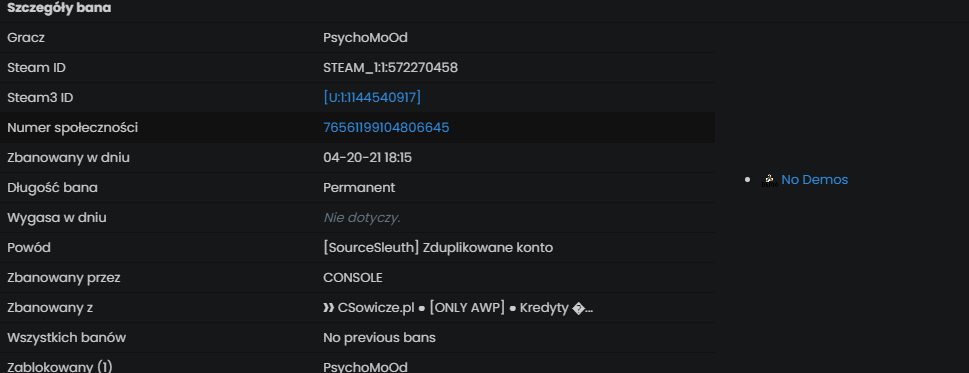Select player name PsychoMoOd in Gracz row

365,38
